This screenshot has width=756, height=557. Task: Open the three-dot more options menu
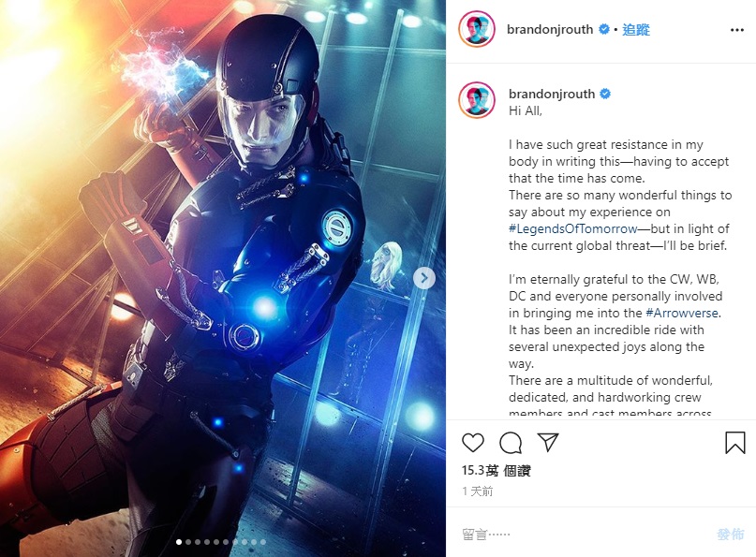pyautogui.click(x=736, y=30)
